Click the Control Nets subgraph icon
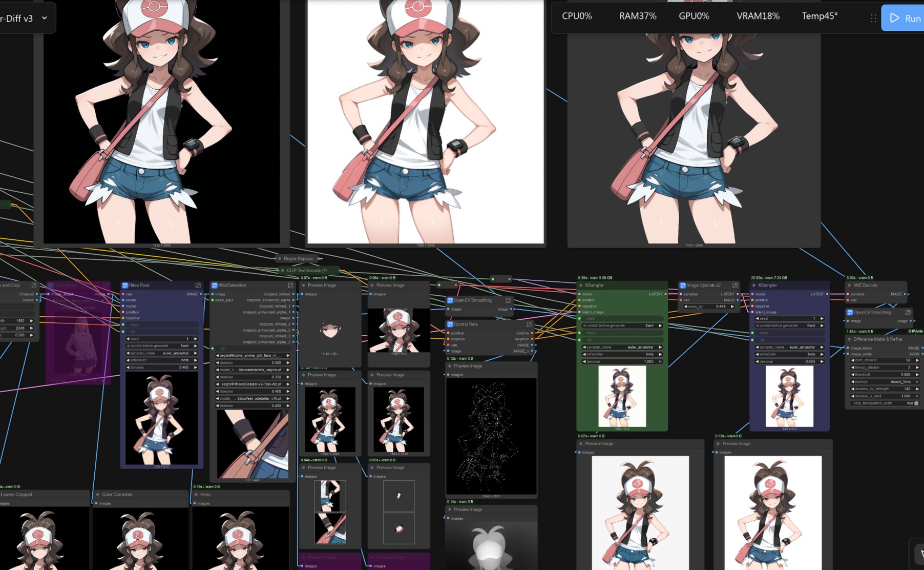The image size is (924, 570). point(450,324)
